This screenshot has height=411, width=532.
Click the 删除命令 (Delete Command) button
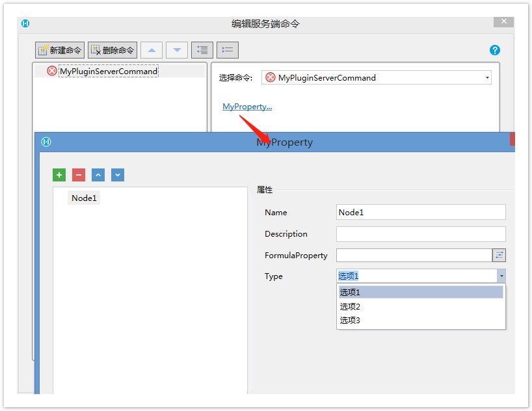113,50
